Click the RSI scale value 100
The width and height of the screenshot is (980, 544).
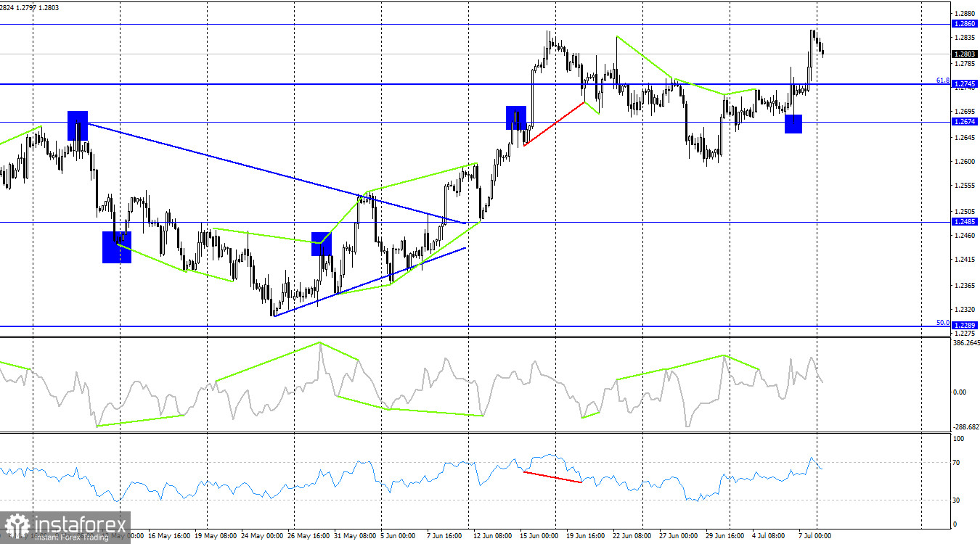point(959,439)
